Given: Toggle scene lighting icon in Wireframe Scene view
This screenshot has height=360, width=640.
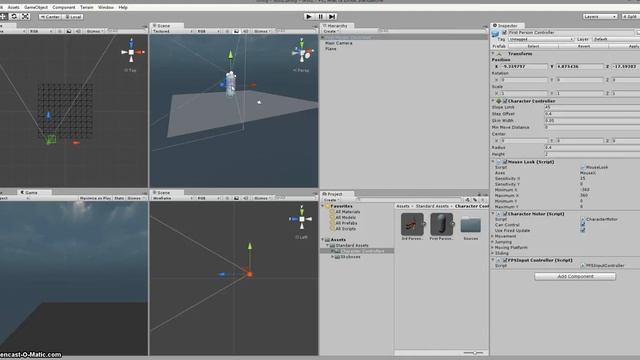Looking at the screenshot, I should (227, 198).
